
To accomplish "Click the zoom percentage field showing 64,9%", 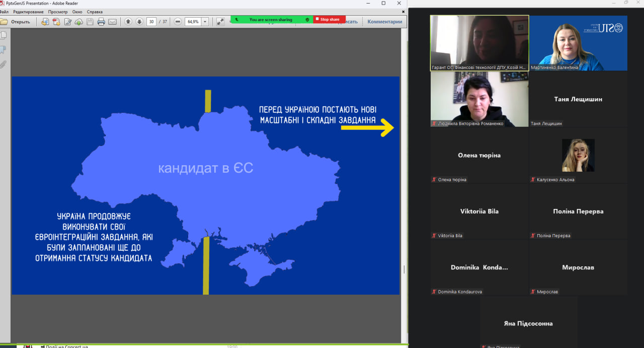I will click(x=193, y=22).
